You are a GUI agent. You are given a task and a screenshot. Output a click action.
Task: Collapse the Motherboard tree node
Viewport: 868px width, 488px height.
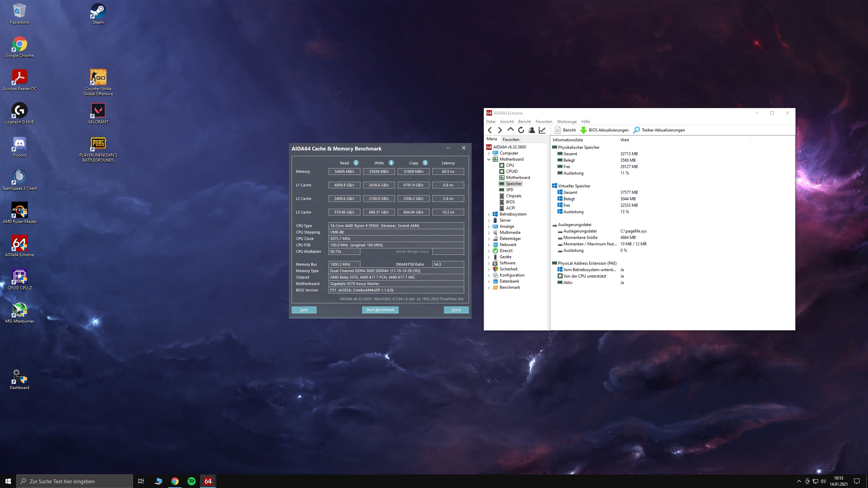click(489, 159)
